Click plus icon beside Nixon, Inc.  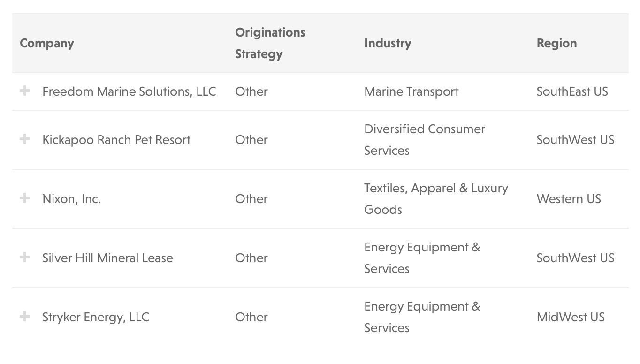coord(25,198)
